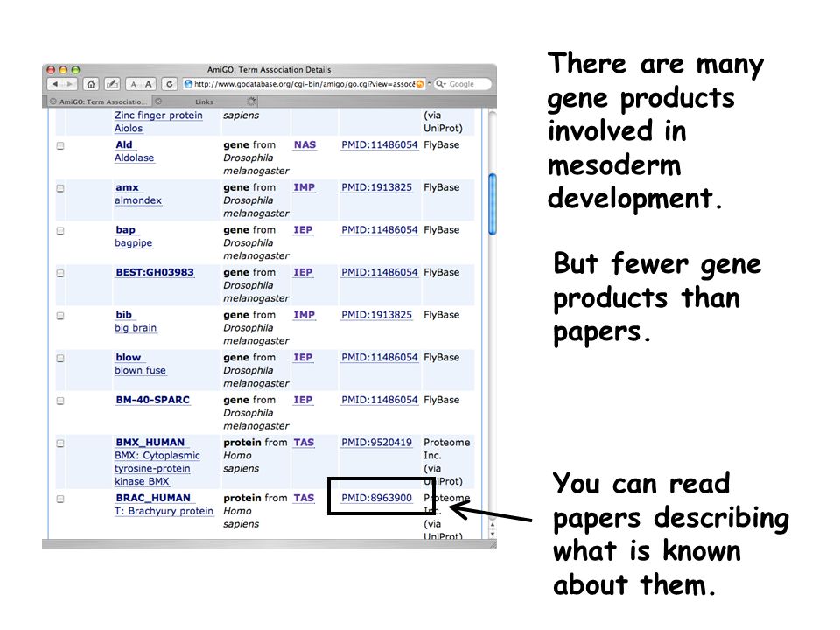Click IEP evidence code in BM-40-SPARC row

pyautogui.click(x=303, y=400)
